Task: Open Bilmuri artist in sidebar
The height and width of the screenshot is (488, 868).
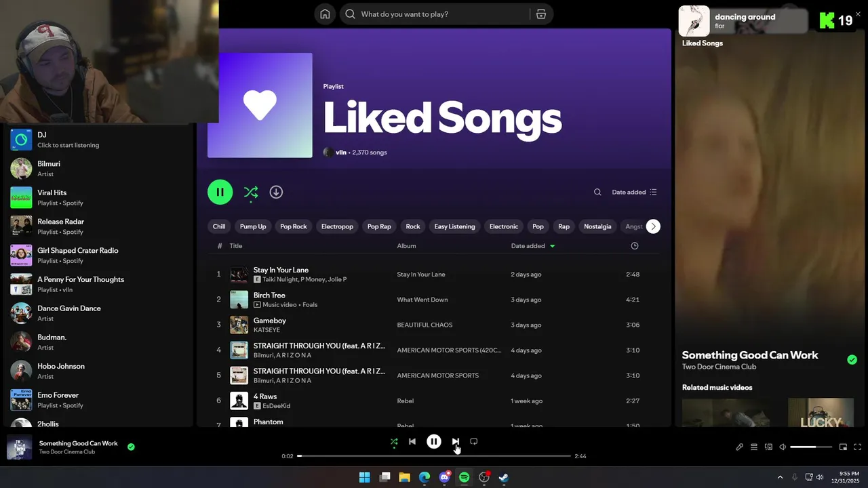Action: (98, 169)
